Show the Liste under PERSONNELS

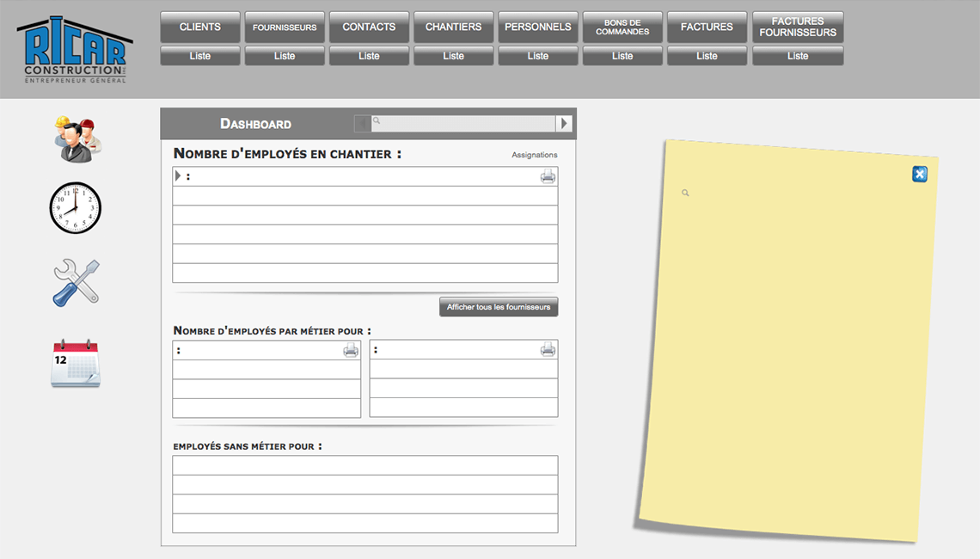pyautogui.click(x=537, y=56)
